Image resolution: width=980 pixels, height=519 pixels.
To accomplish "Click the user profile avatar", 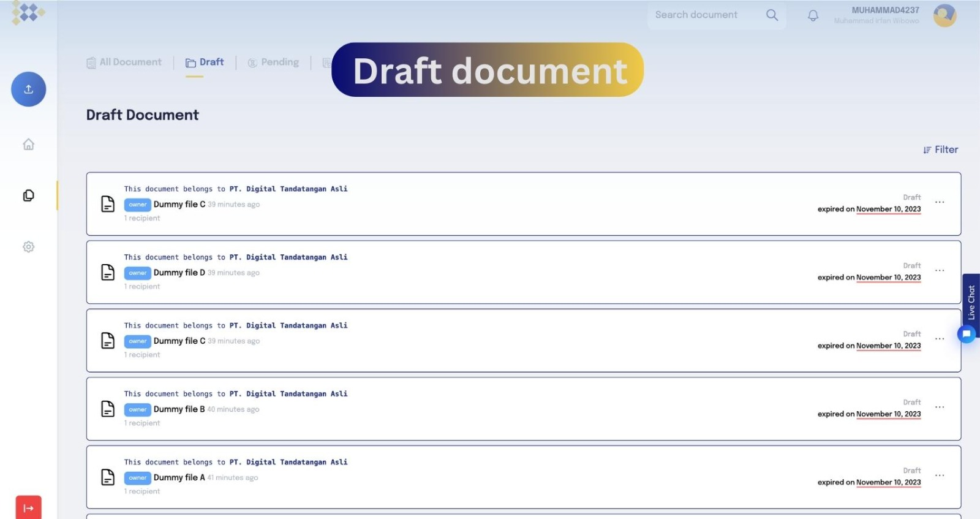I will tap(944, 15).
